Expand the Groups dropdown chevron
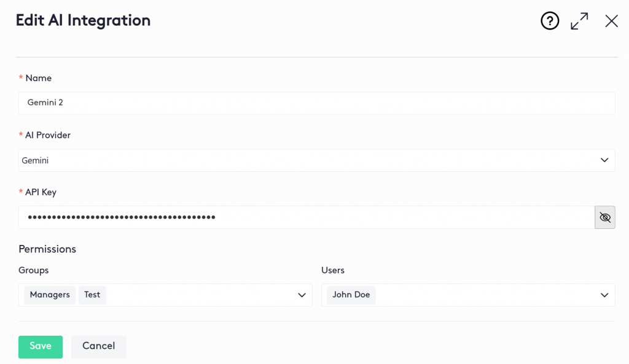The image size is (629, 364). [302, 295]
